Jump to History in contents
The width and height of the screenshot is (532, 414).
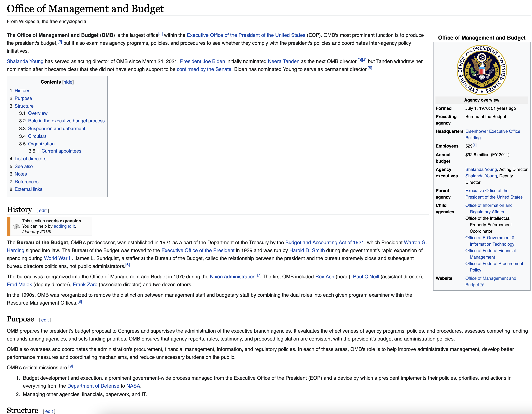pyautogui.click(x=22, y=91)
